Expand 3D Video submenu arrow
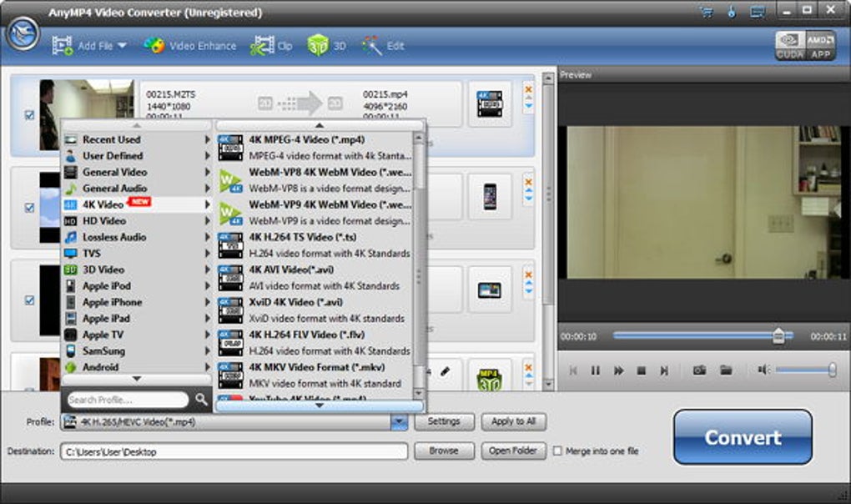This screenshot has height=504, width=851. 207,270
